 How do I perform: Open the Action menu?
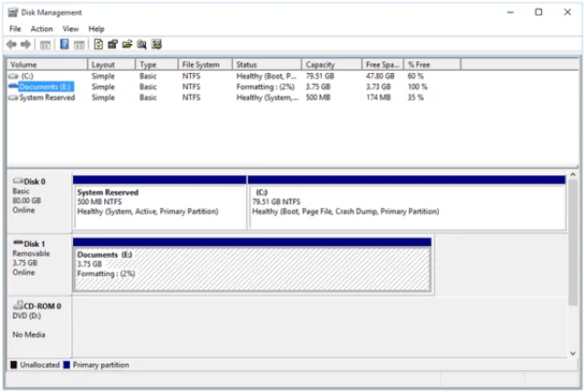[42, 28]
